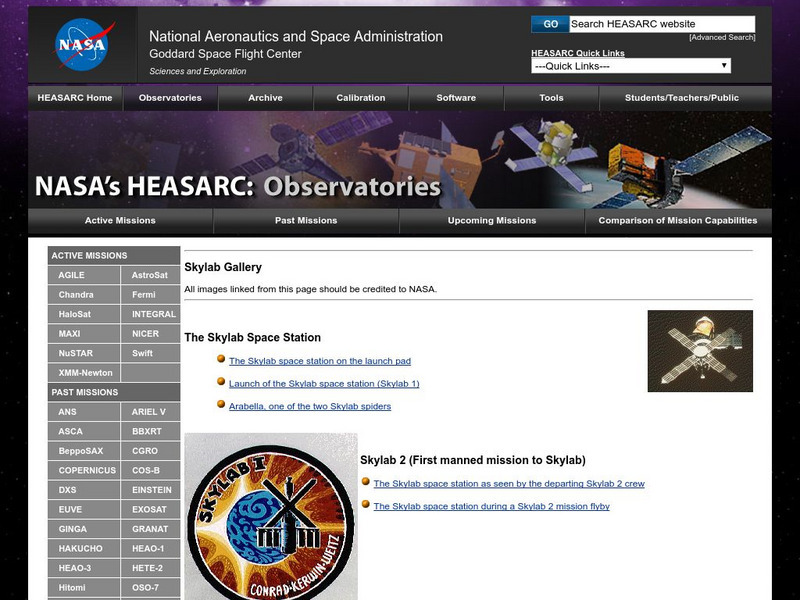Open the Observatories menu
The image size is (800, 600).
tap(170, 97)
